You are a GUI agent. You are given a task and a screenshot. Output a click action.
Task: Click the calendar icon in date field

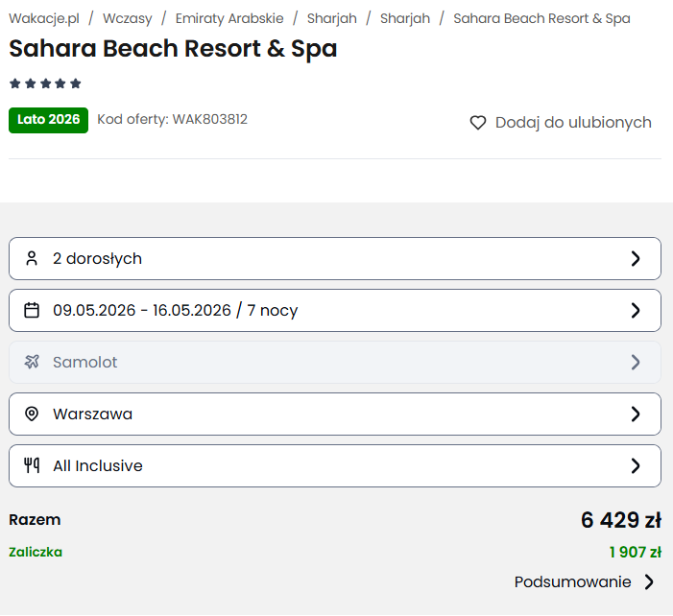pos(32,310)
